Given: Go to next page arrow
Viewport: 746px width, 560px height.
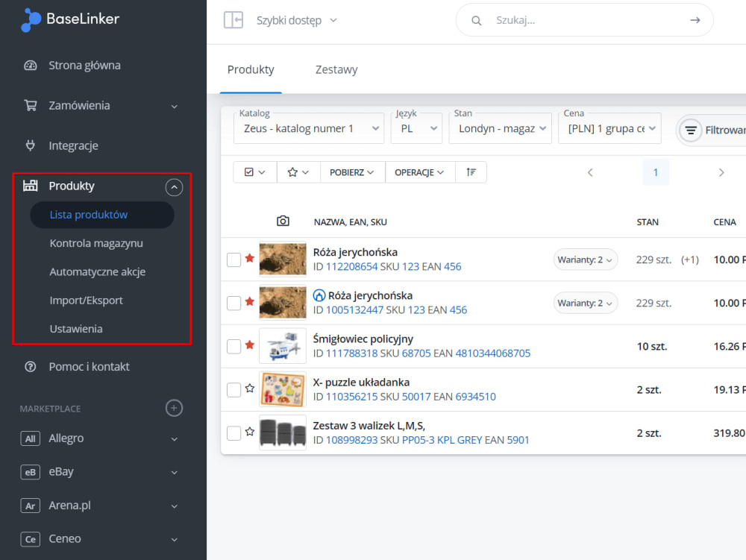Looking at the screenshot, I should pyautogui.click(x=721, y=172).
